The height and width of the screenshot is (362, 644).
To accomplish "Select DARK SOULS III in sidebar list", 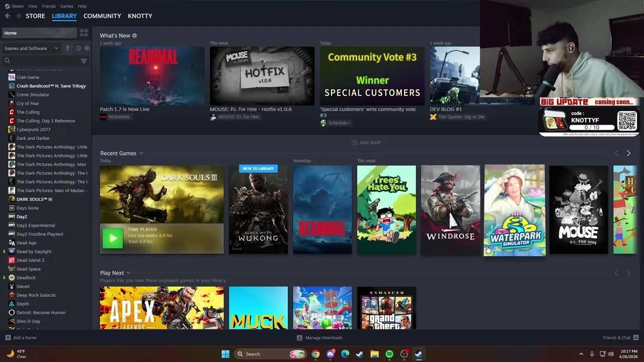I will point(34,199).
